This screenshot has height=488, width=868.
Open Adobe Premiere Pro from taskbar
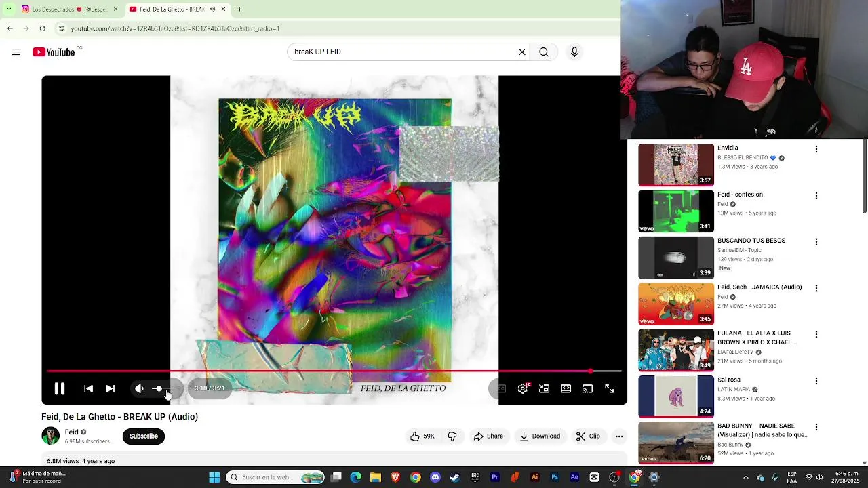[x=495, y=477]
